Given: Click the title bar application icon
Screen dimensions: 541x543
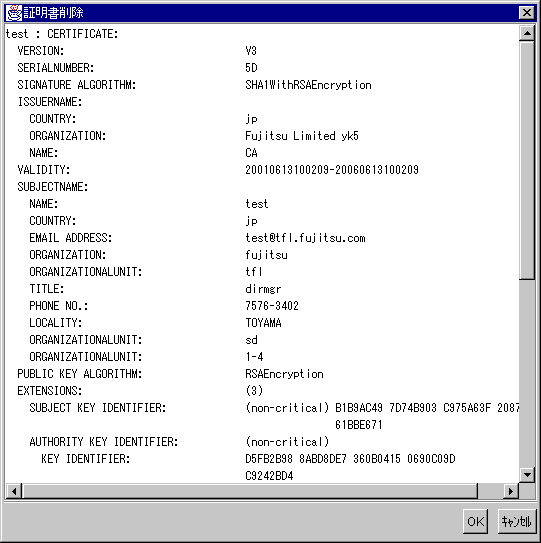Looking at the screenshot, I should pos(14,13).
